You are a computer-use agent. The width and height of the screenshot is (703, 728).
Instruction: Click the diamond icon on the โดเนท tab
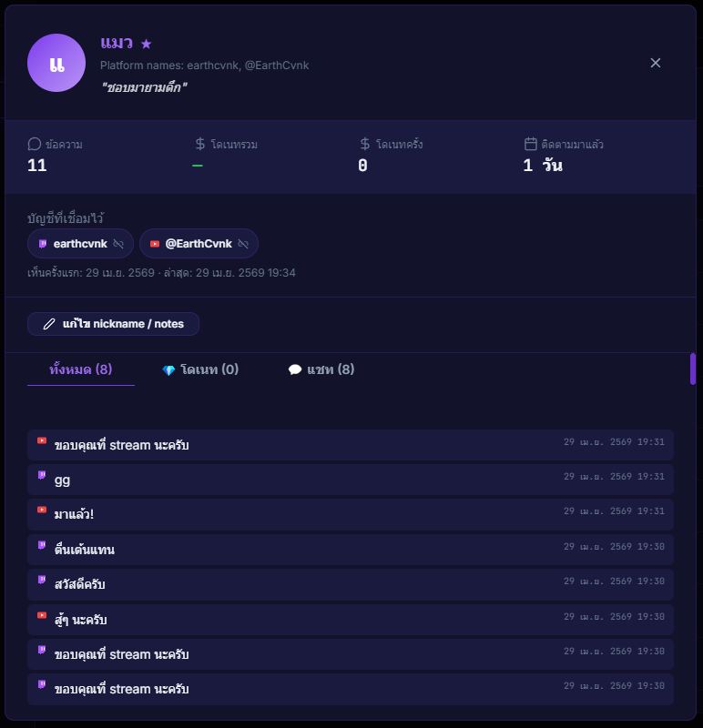pyautogui.click(x=167, y=369)
